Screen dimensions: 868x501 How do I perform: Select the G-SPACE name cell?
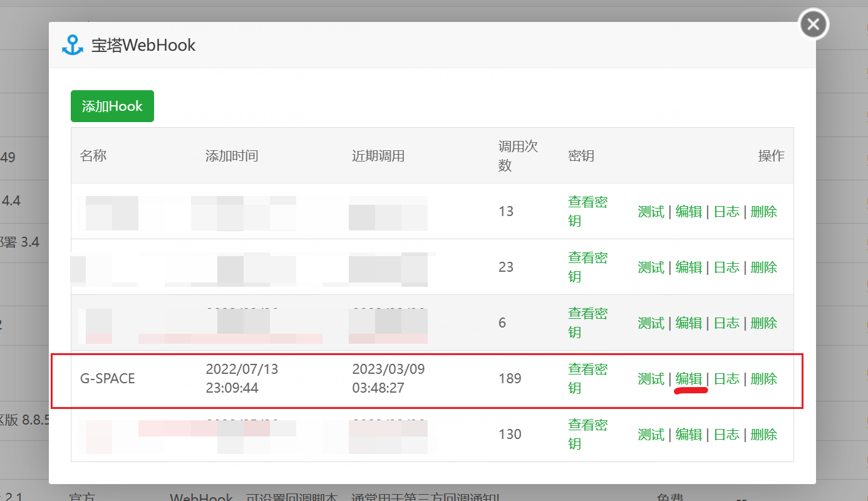(x=108, y=379)
